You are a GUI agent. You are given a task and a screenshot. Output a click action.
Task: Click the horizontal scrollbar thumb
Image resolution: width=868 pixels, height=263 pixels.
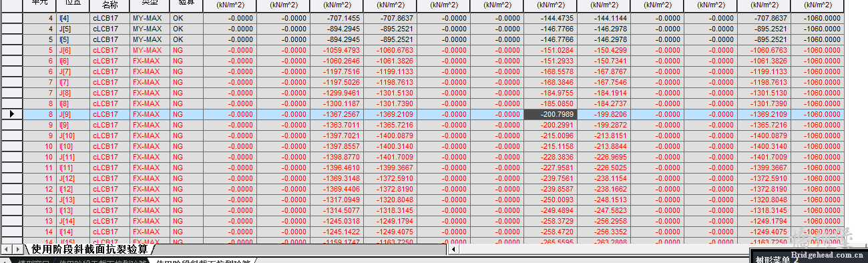tap(604, 249)
